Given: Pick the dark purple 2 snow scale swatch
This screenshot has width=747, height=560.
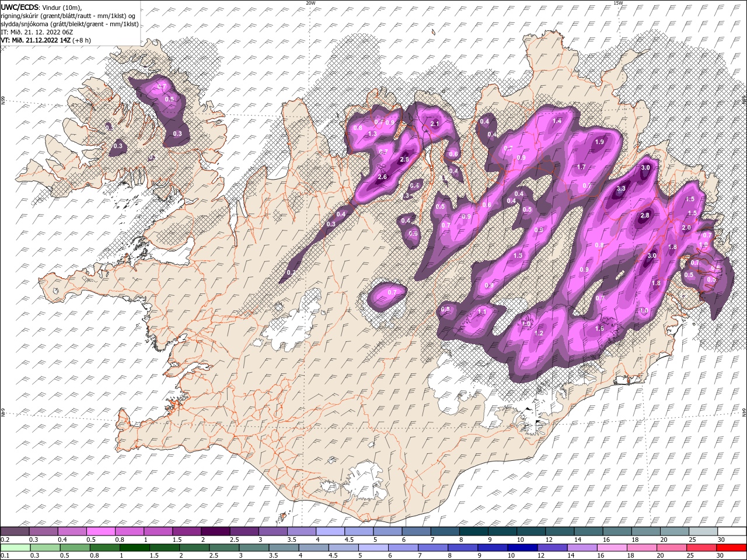Looking at the screenshot, I should [215, 531].
